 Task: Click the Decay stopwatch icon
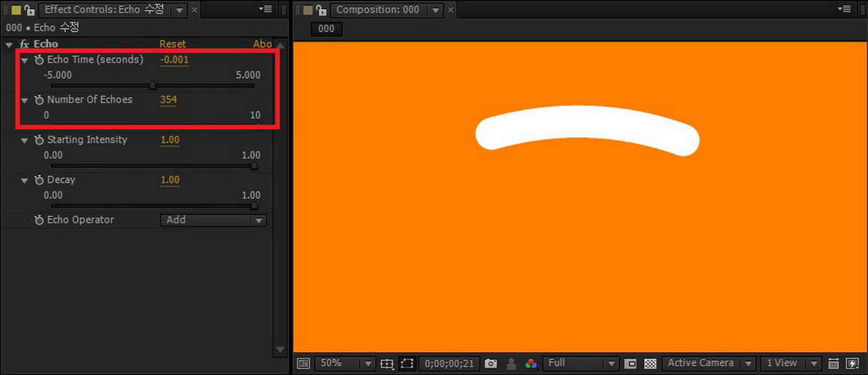38,180
